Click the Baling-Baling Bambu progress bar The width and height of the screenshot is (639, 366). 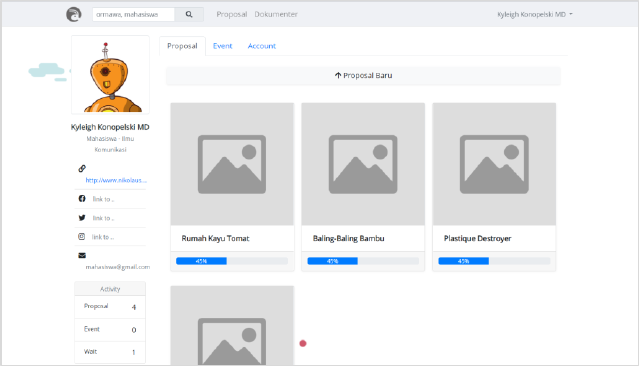point(363,261)
